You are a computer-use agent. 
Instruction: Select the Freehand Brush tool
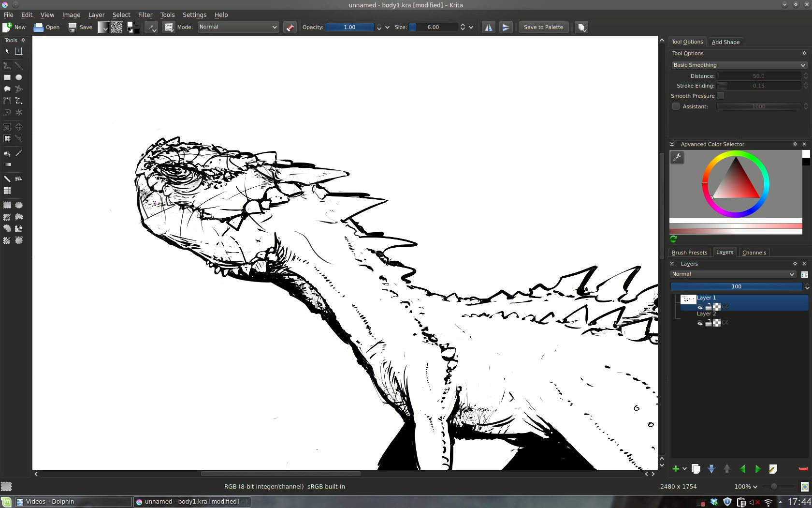[7, 66]
